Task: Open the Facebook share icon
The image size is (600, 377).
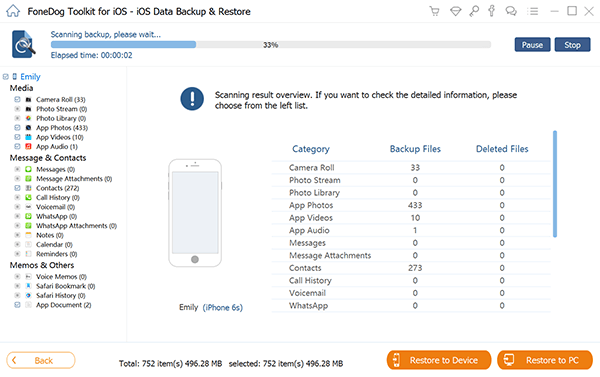Action: (492, 11)
